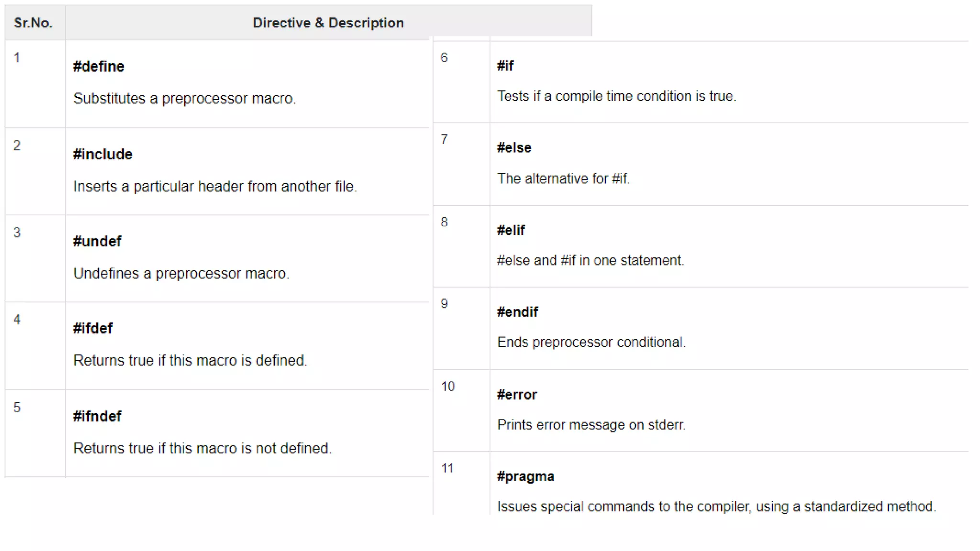
Task: Click the text "Substitutes a preprocessor macro."
Action: pyautogui.click(x=185, y=99)
